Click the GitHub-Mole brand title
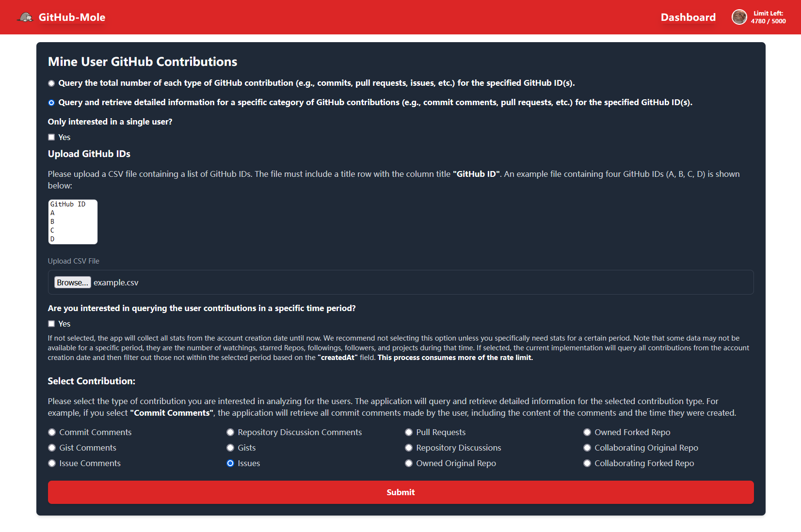 pos(72,17)
